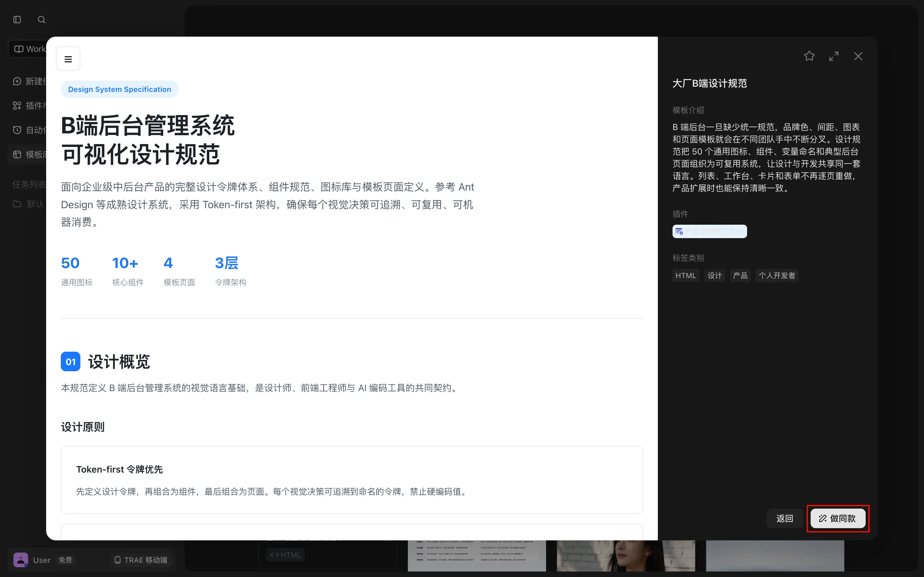Select the 设计 tag chip
This screenshot has width=924, height=577.
click(714, 275)
